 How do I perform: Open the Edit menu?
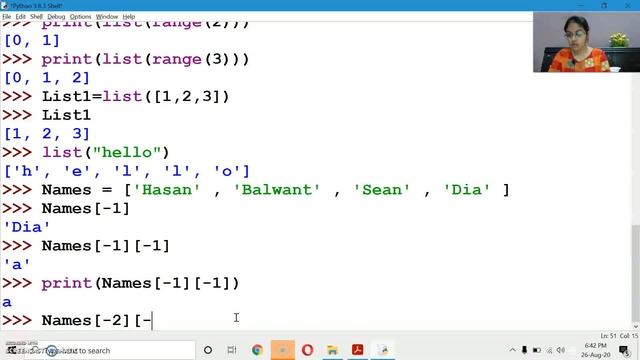click(x=20, y=17)
